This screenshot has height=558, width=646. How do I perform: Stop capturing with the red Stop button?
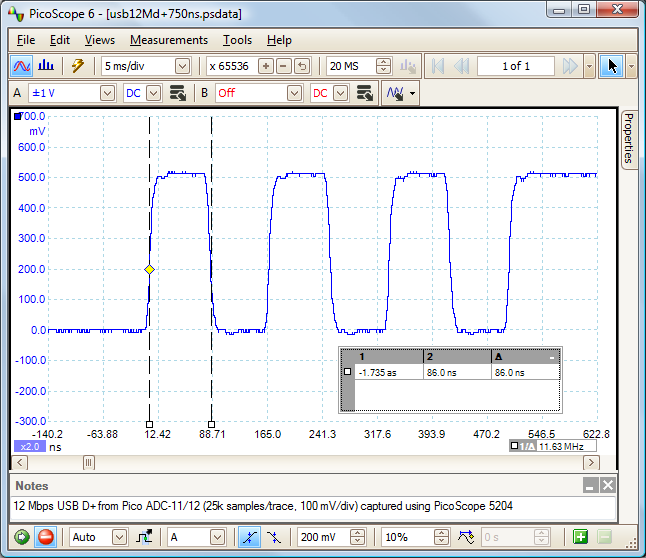pyautogui.click(x=46, y=537)
